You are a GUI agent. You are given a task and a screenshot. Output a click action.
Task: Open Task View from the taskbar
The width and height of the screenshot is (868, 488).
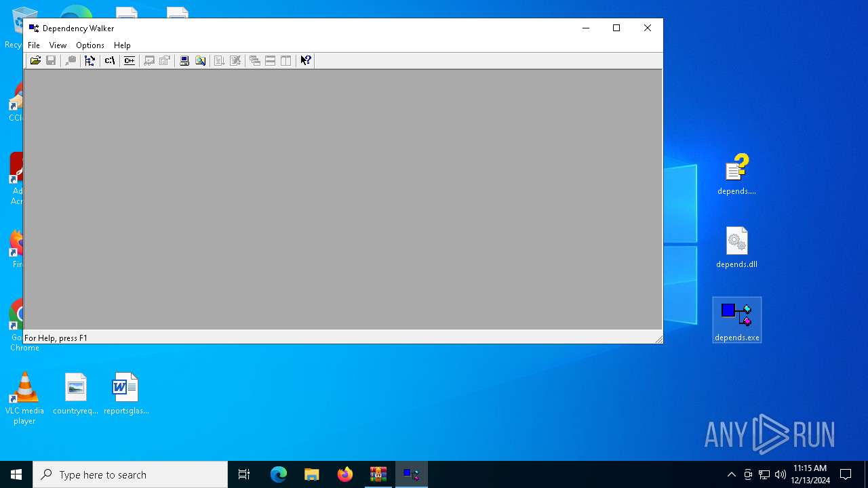pos(244,474)
